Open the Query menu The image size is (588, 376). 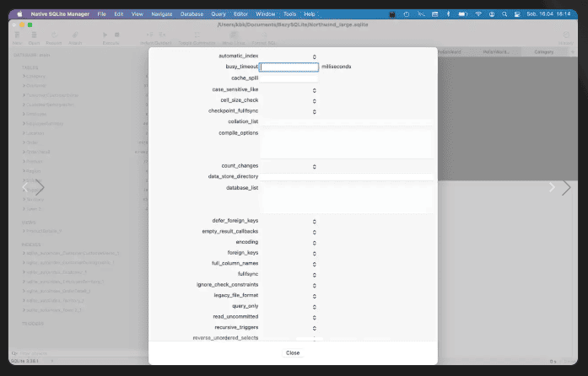[218, 13]
